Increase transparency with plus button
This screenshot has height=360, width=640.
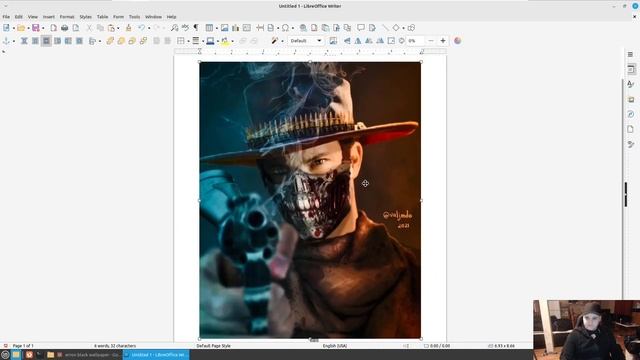click(x=443, y=41)
